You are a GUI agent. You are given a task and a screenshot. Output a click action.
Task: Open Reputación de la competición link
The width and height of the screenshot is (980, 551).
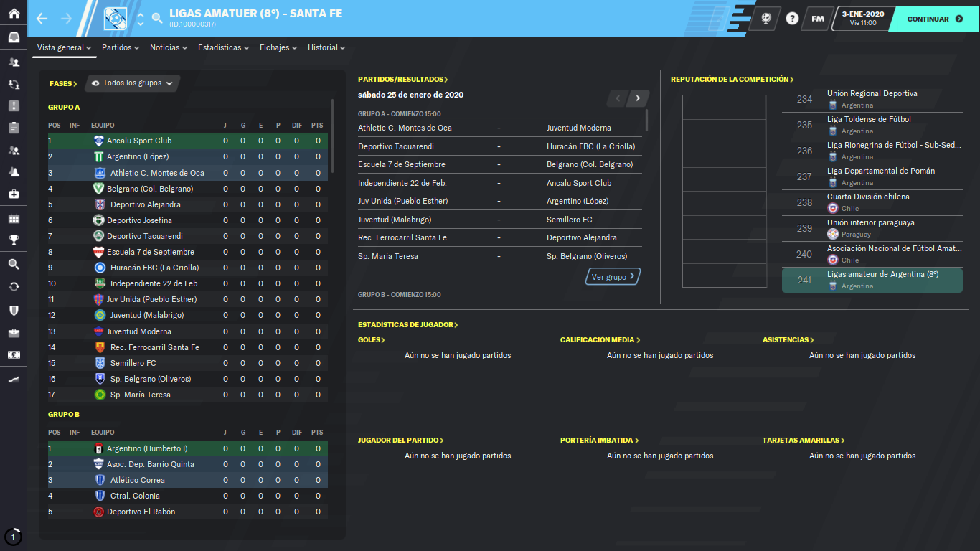732,80
